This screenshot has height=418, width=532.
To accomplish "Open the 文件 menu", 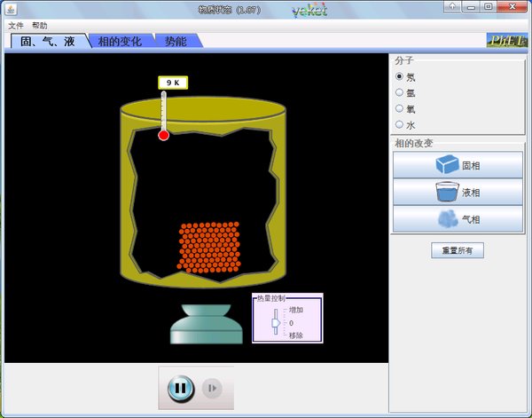I will coord(16,26).
